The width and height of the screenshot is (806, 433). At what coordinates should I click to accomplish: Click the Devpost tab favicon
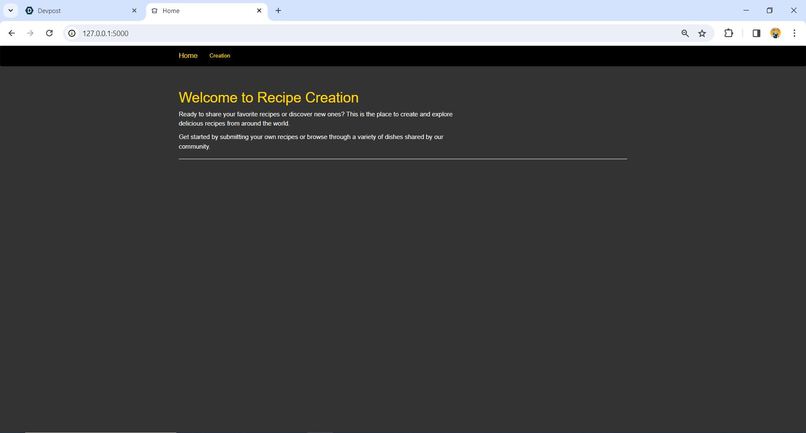coord(29,10)
